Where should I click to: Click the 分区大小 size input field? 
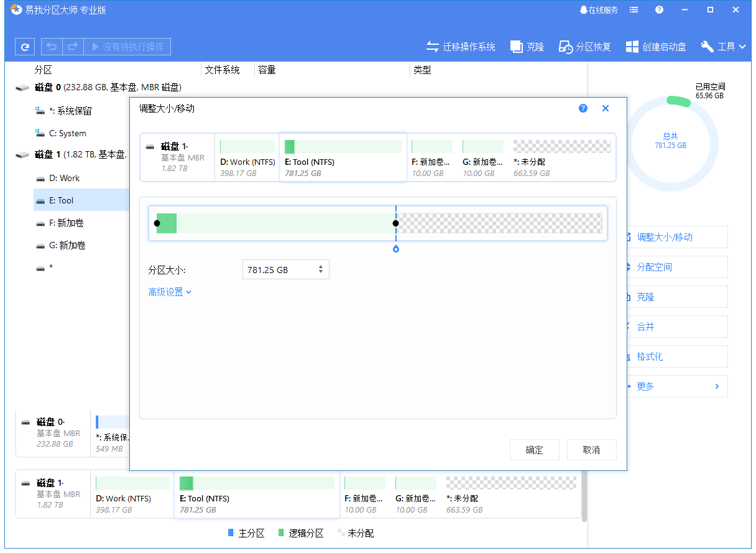[281, 269]
